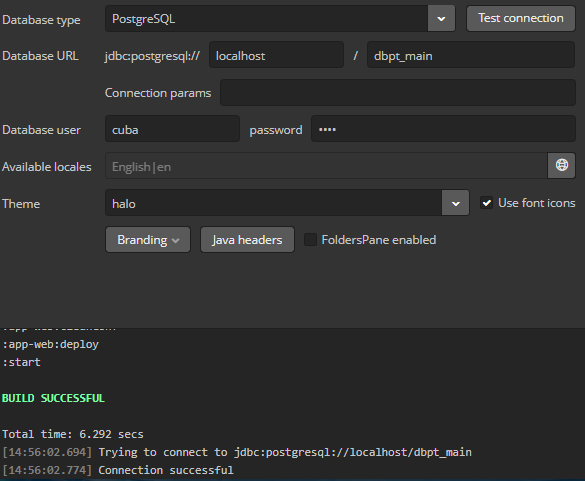The height and width of the screenshot is (481, 585).
Task: Click the BUILD SUCCESSFUL log line
Action: [53, 398]
